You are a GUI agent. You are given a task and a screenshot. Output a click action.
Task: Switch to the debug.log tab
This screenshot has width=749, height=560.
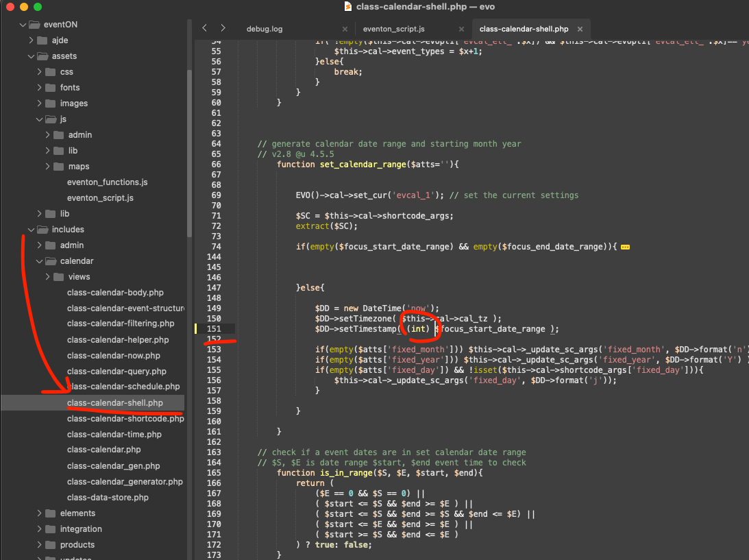[264, 29]
